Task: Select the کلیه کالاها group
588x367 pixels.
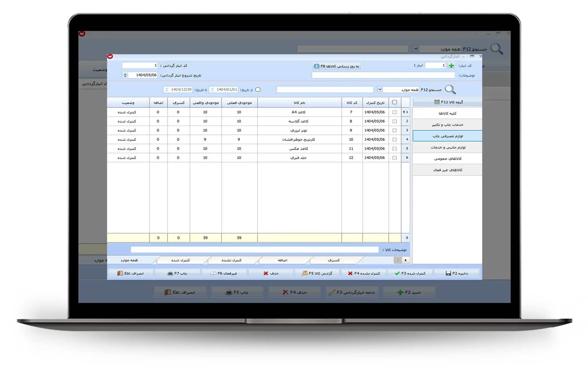Action: click(x=447, y=113)
